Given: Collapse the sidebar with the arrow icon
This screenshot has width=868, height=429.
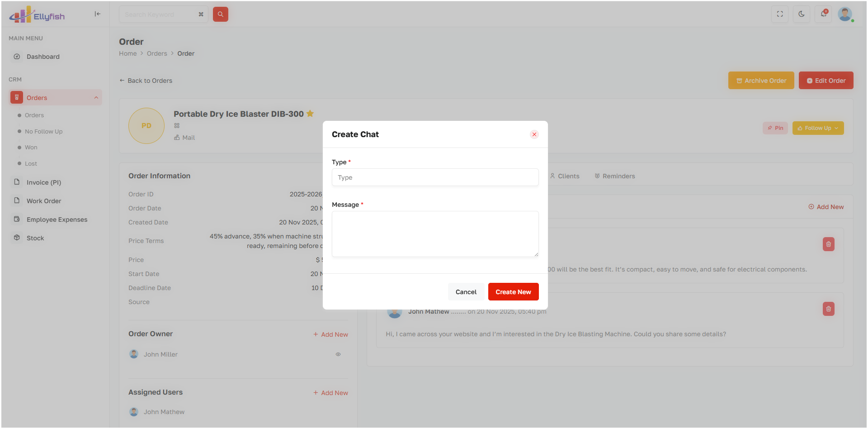Looking at the screenshot, I should [97, 14].
